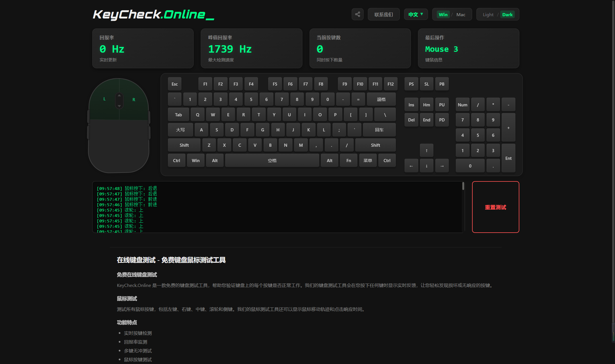Open the 联系我们 contact button
The width and height of the screenshot is (615, 364).
(x=384, y=14)
